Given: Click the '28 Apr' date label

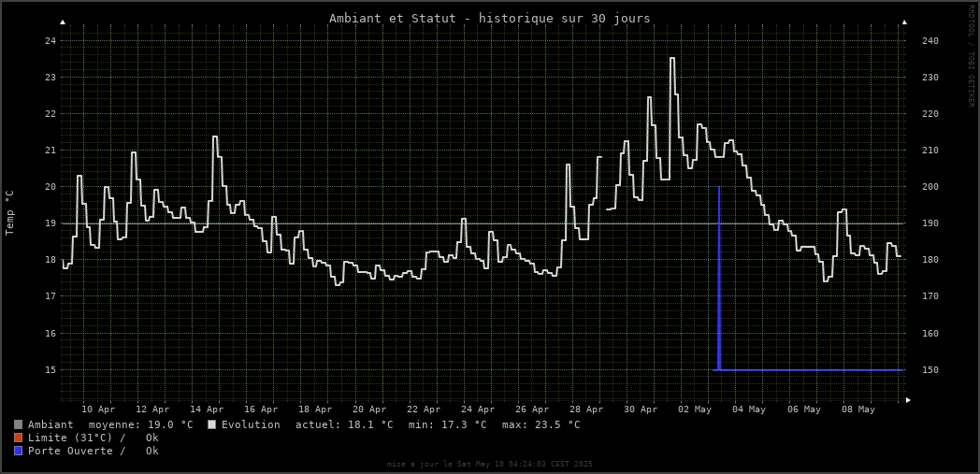Looking at the screenshot, I should coord(587,409).
